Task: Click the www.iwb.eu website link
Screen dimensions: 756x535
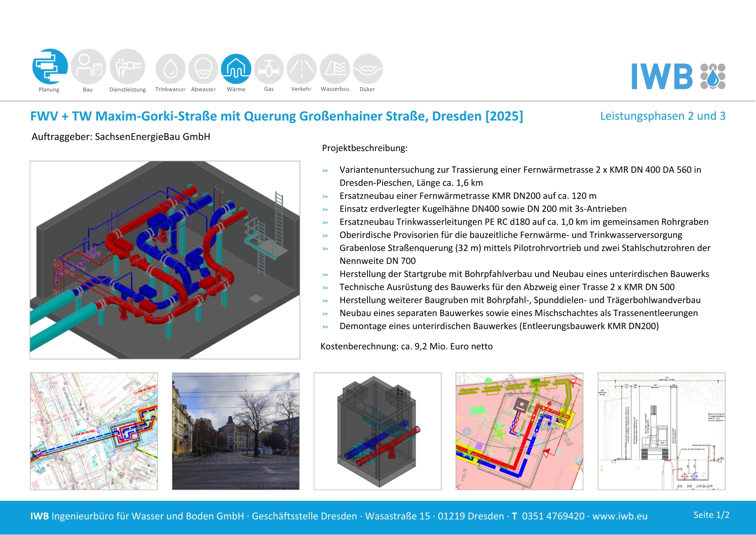Action: (619, 516)
